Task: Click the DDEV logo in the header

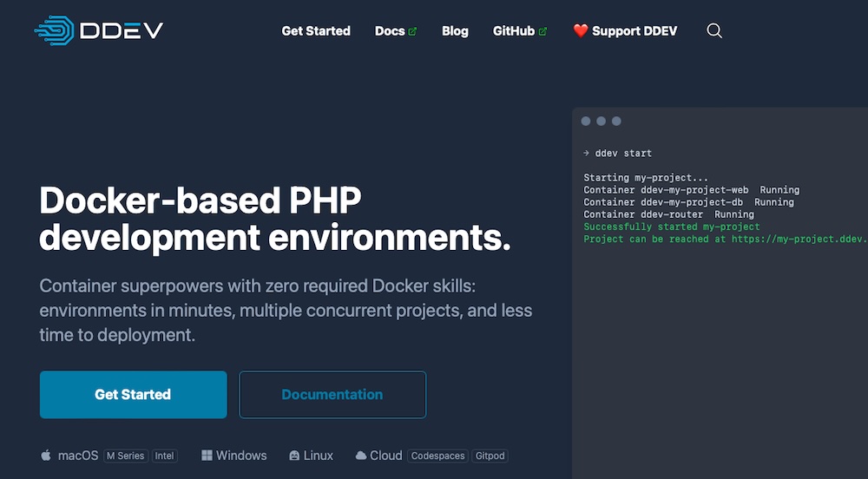Action: [99, 30]
